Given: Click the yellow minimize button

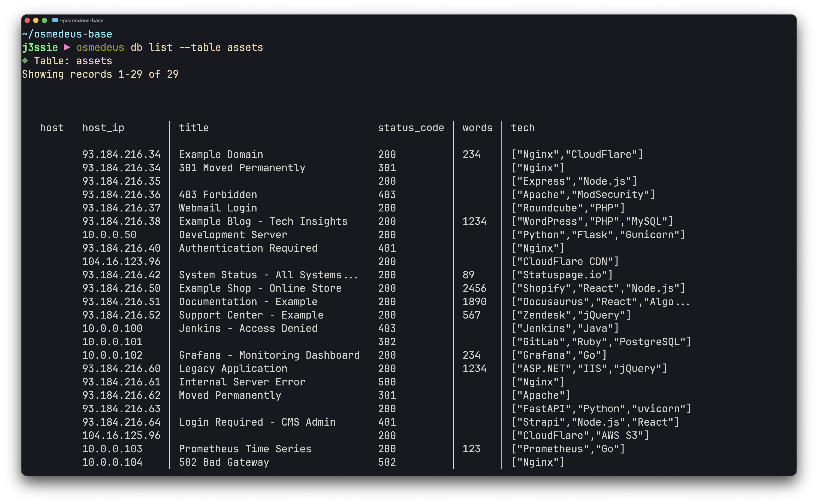Looking at the screenshot, I should pos(36,20).
